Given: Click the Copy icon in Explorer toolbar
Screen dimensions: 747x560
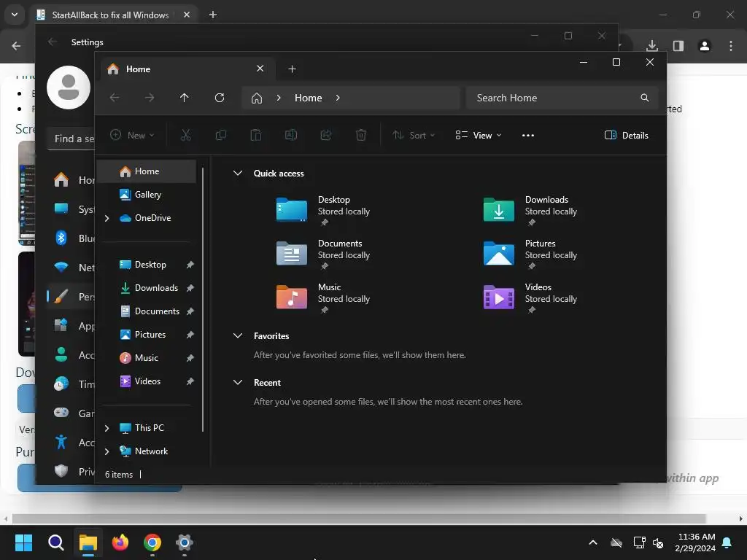Looking at the screenshot, I should pyautogui.click(x=220, y=135).
